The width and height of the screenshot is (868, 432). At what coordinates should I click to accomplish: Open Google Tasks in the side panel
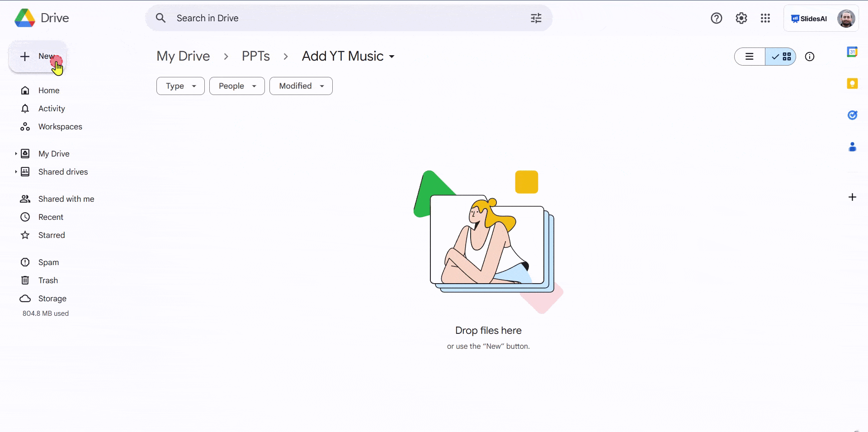pyautogui.click(x=853, y=115)
